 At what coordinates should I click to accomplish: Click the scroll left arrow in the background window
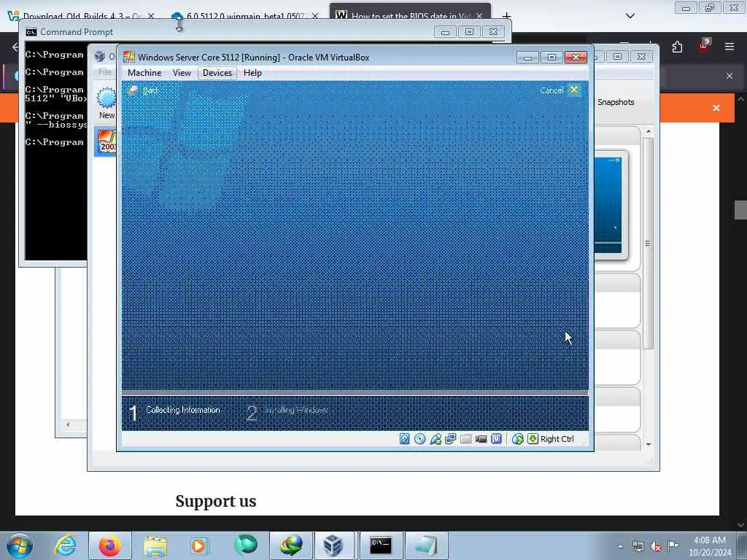click(x=68, y=424)
